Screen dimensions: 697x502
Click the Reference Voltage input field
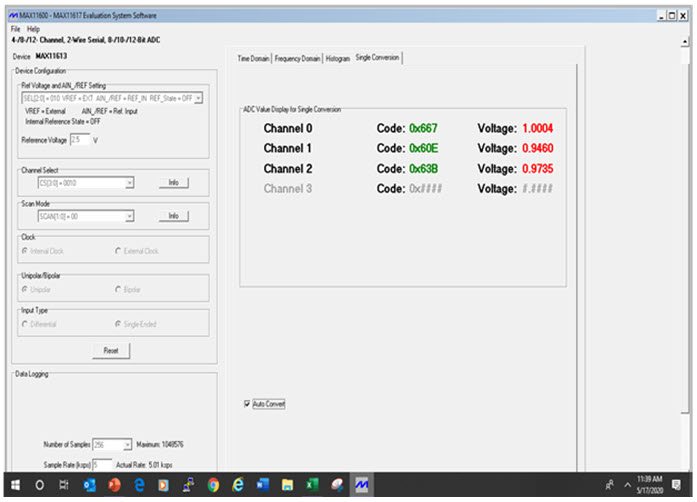(x=80, y=140)
